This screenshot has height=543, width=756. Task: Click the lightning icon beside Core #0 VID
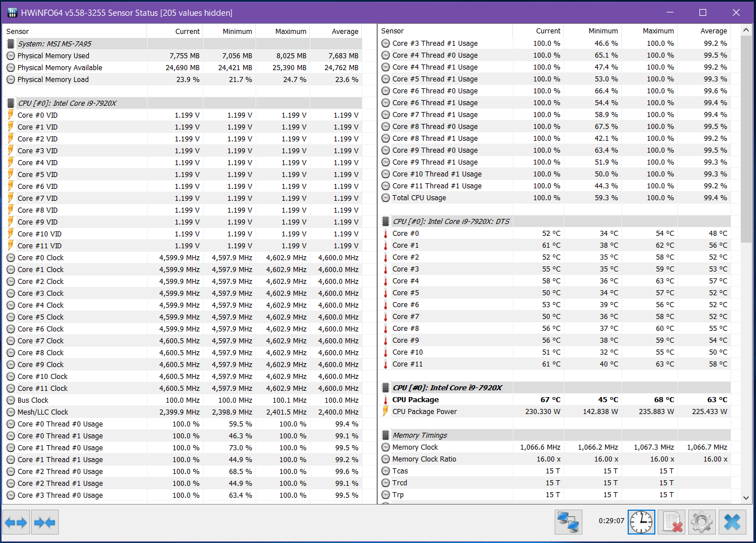pos(11,115)
